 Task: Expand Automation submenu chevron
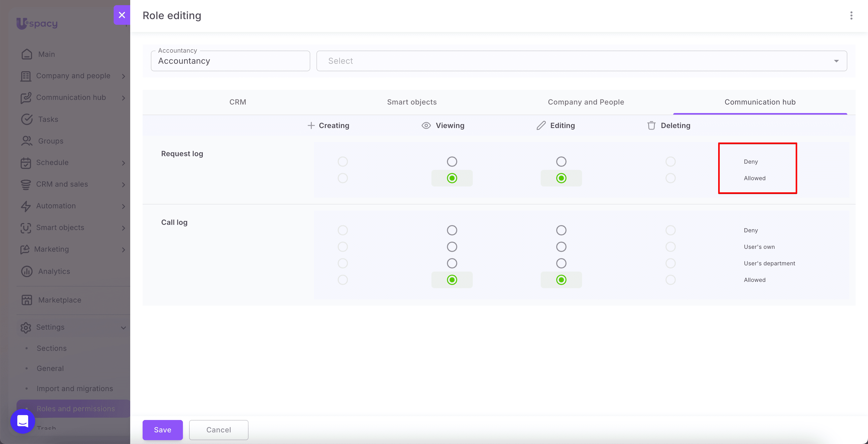123,206
